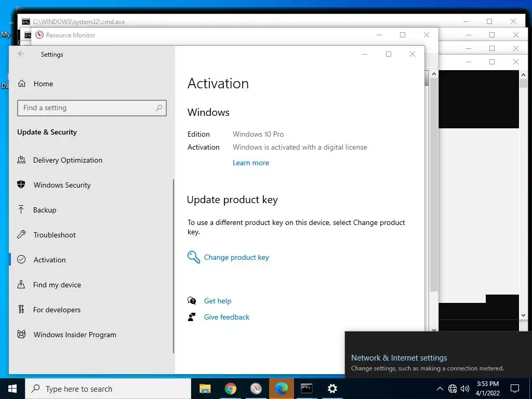The image size is (532, 399).
Task: Click Give feedback link
Action: coord(227,317)
